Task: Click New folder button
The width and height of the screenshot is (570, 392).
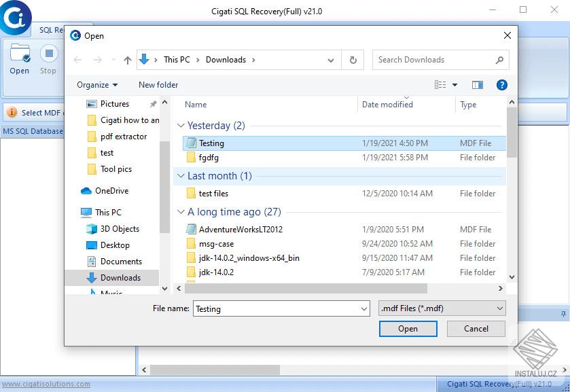Action: coord(158,85)
